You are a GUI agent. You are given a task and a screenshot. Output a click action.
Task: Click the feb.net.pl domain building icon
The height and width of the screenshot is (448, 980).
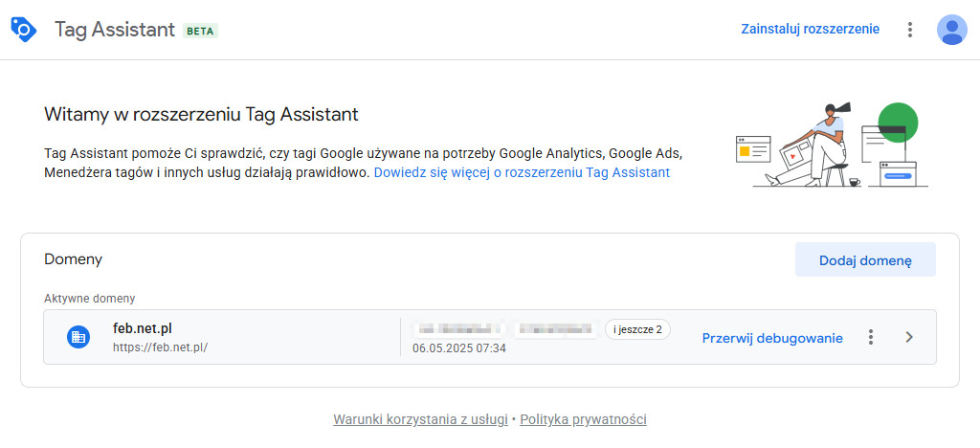coord(78,337)
